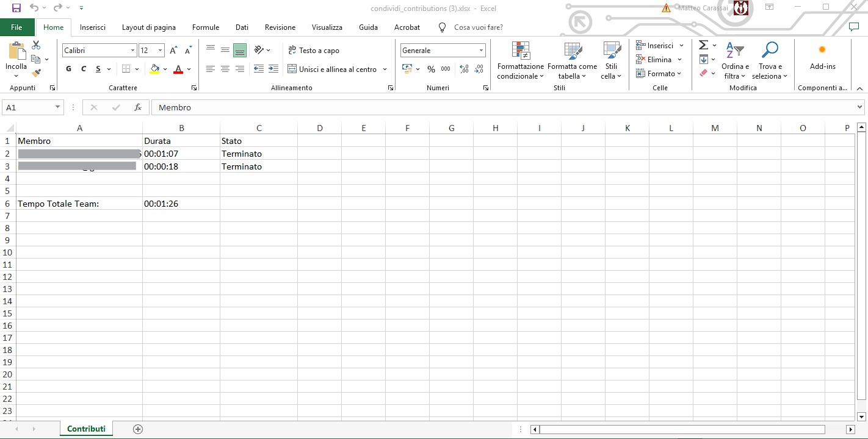Image resolution: width=868 pixels, height=439 pixels.
Task: Decrease decimal places
Action: pos(479,70)
